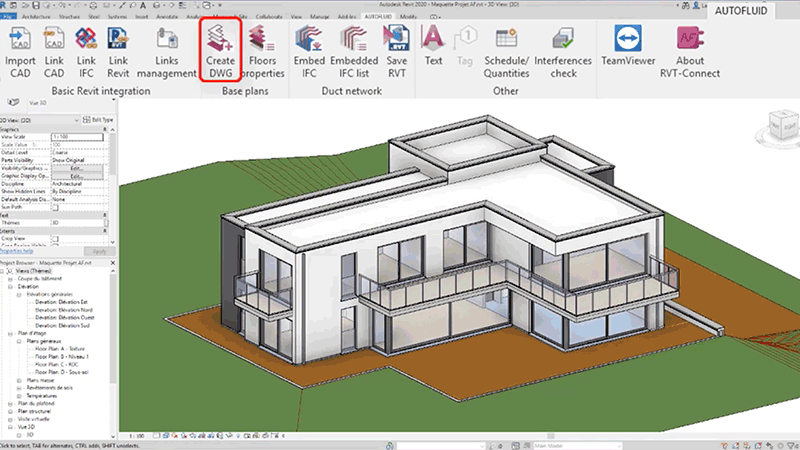Open the Systems ribbon tab

click(117, 17)
